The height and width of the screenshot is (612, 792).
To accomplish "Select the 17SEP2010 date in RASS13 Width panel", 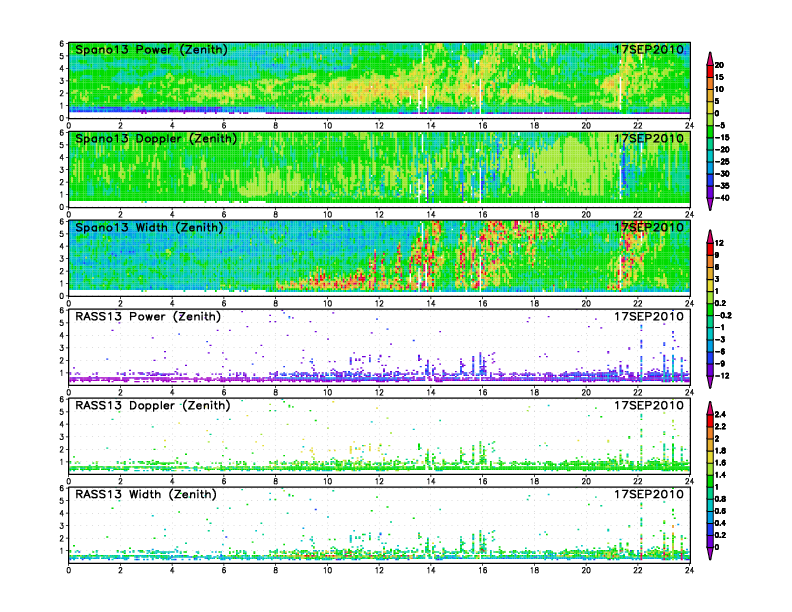I will (649, 494).
